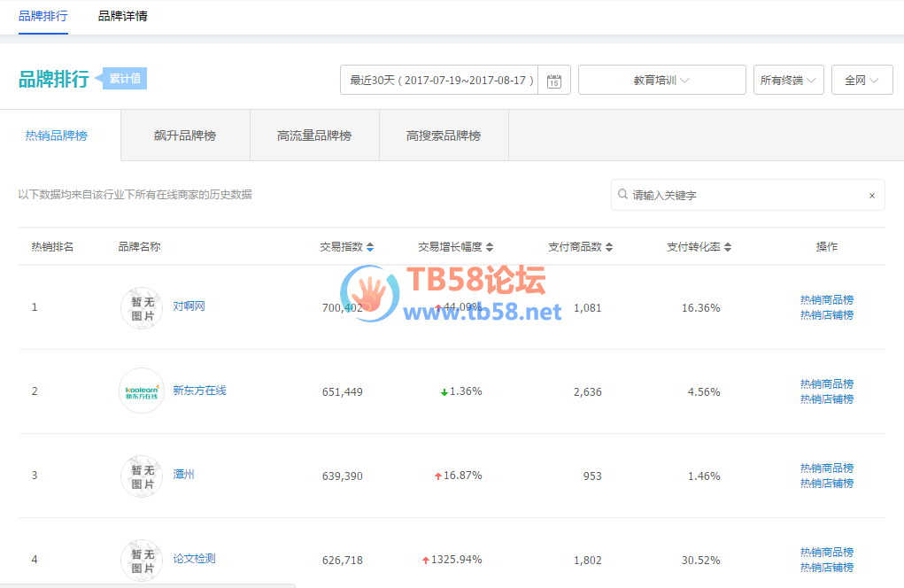
Task: Click the search magnifier icon
Action: 622,194
